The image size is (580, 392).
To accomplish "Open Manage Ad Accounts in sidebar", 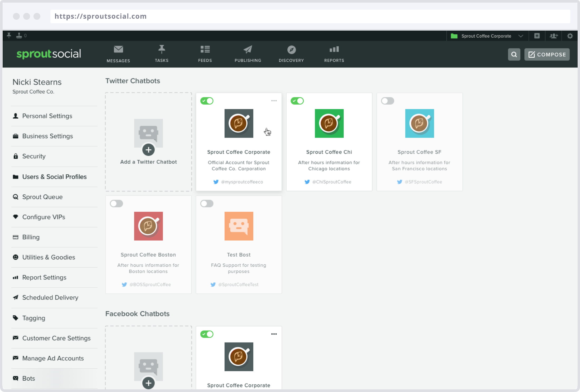I will (x=54, y=358).
